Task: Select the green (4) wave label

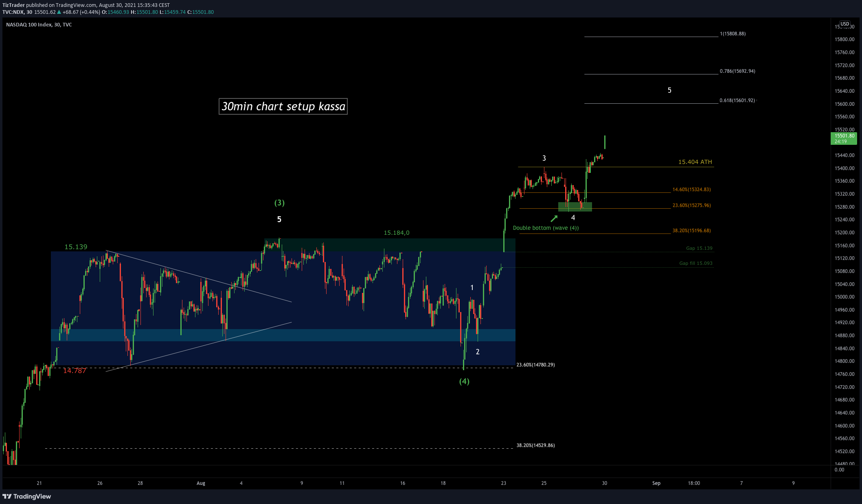Action: 464,381
